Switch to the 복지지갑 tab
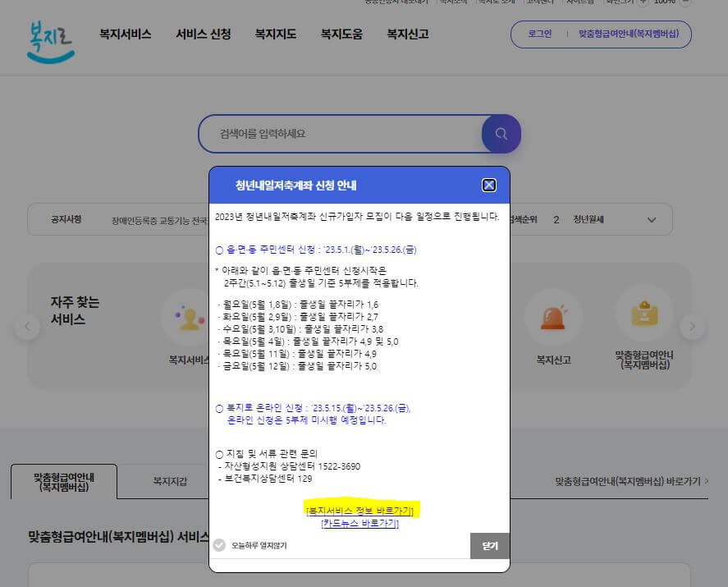The image size is (728, 587). (x=170, y=481)
